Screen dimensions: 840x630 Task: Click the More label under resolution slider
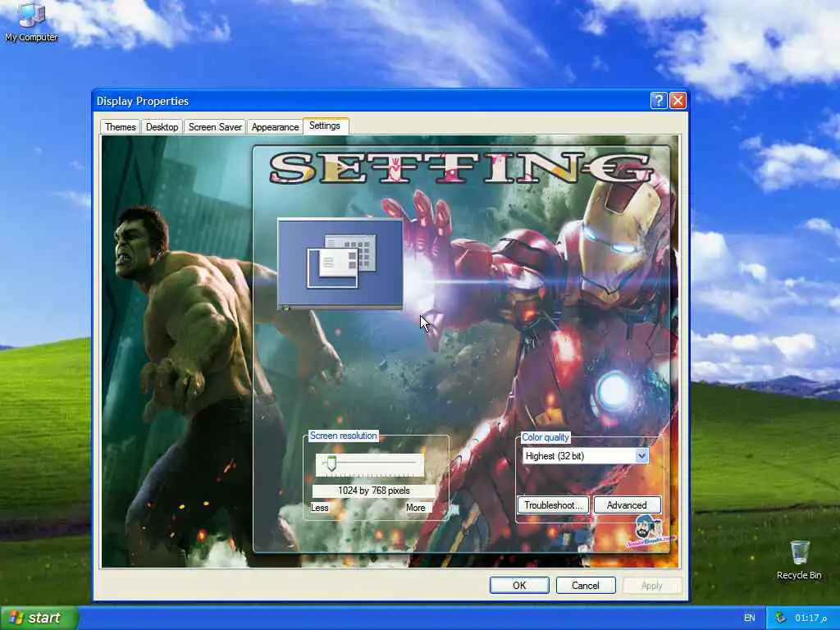pos(416,508)
